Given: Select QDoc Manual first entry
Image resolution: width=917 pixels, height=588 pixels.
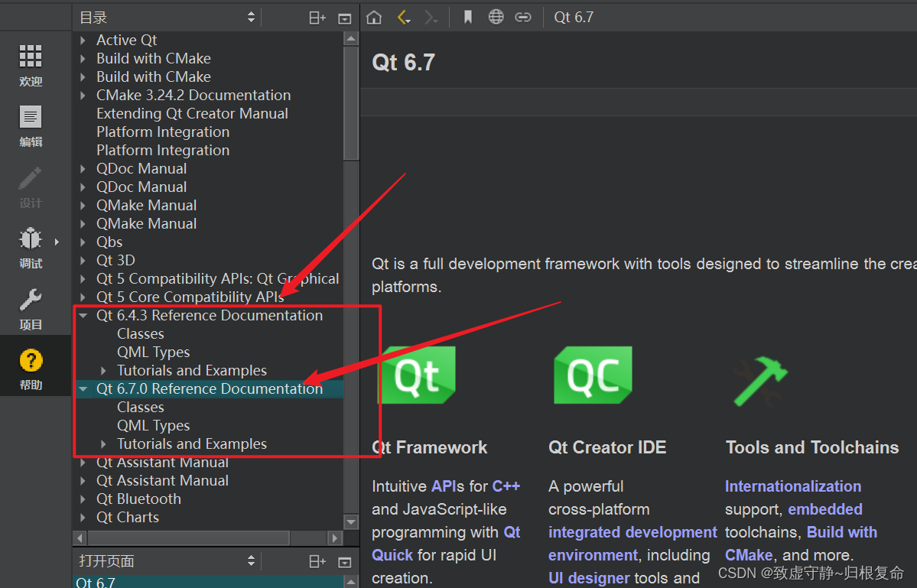Looking at the screenshot, I should (141, 169).
